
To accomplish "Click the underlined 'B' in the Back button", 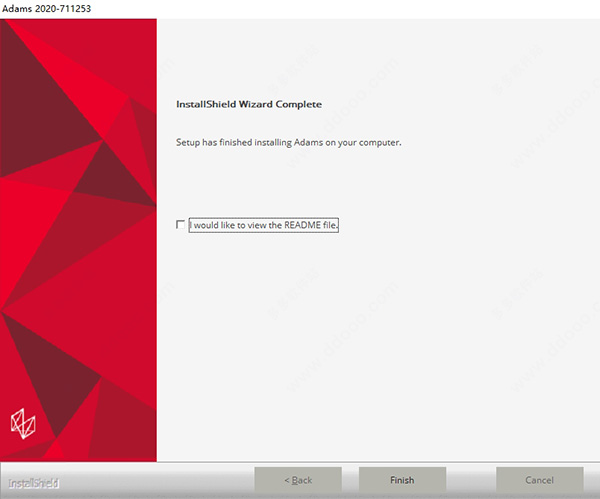I will pyautogui.click(x=294, y=480).
